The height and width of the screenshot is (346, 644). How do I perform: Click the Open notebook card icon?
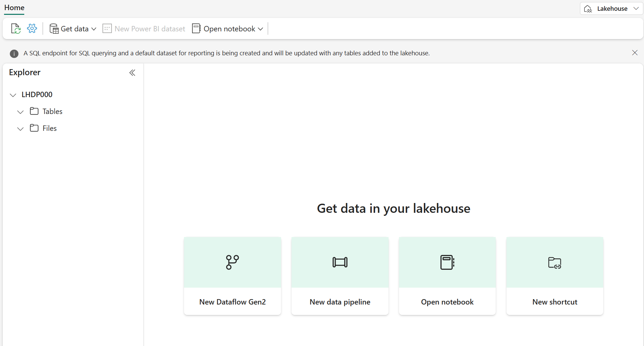pos(447,262)
